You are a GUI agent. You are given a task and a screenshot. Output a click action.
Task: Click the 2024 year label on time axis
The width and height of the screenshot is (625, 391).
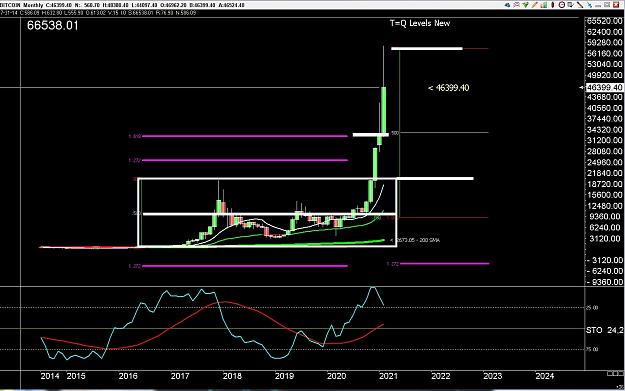tap(545, 376)
